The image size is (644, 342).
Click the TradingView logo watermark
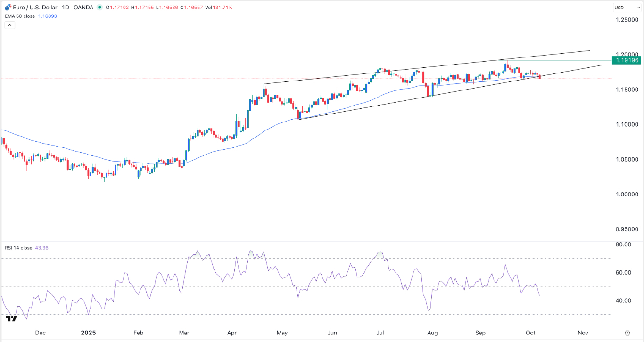point(11,319)
